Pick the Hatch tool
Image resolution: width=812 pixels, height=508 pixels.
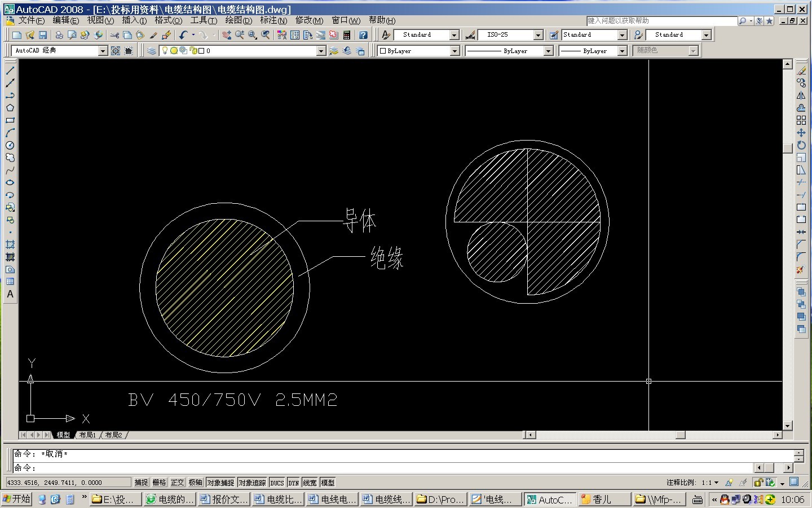click(x=10, y=244)
